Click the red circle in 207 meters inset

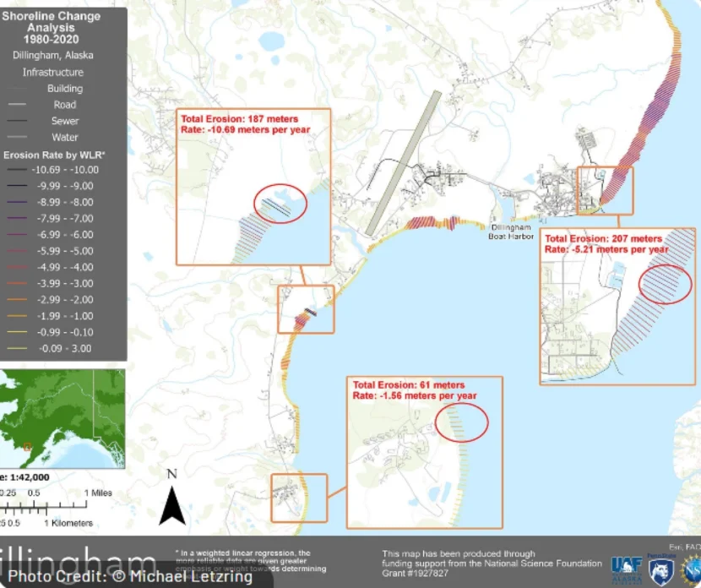point(665,284)
